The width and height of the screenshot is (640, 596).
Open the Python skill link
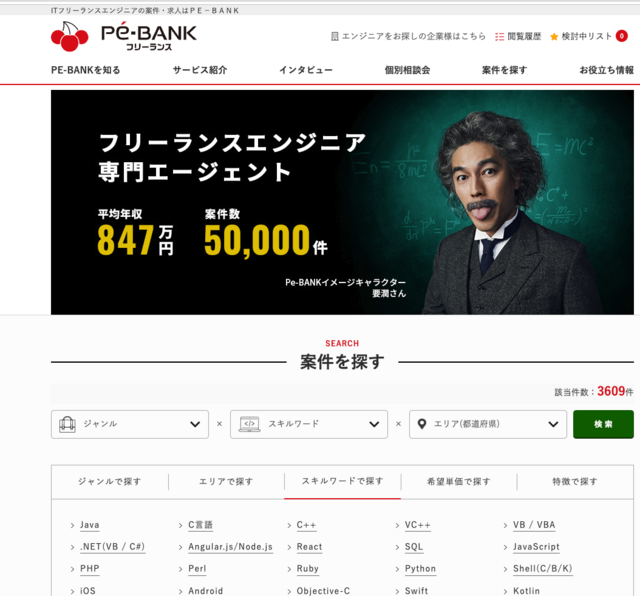point(420,569)
